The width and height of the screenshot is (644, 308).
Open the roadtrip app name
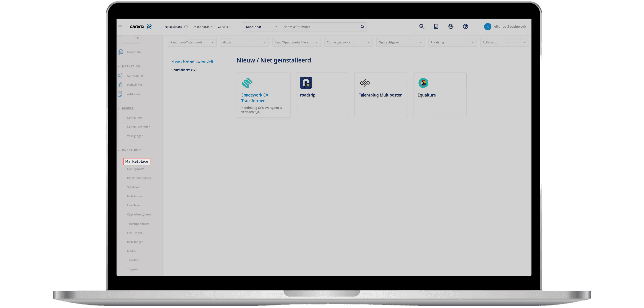pos(308,95)
